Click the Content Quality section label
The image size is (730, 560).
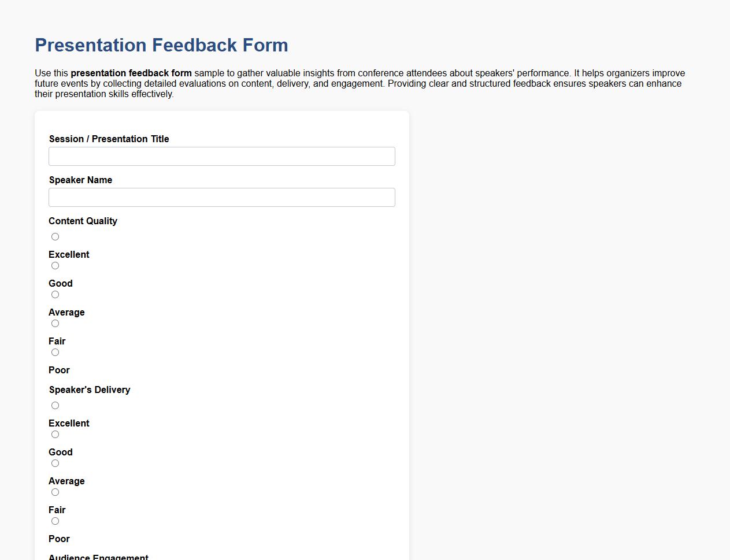pyautogui.click(x=83, y=221)
